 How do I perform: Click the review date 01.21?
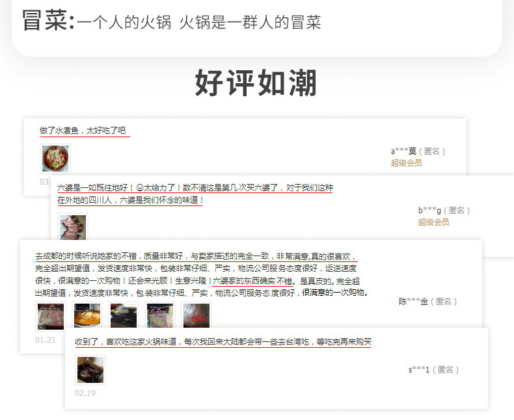pos(46,340)
